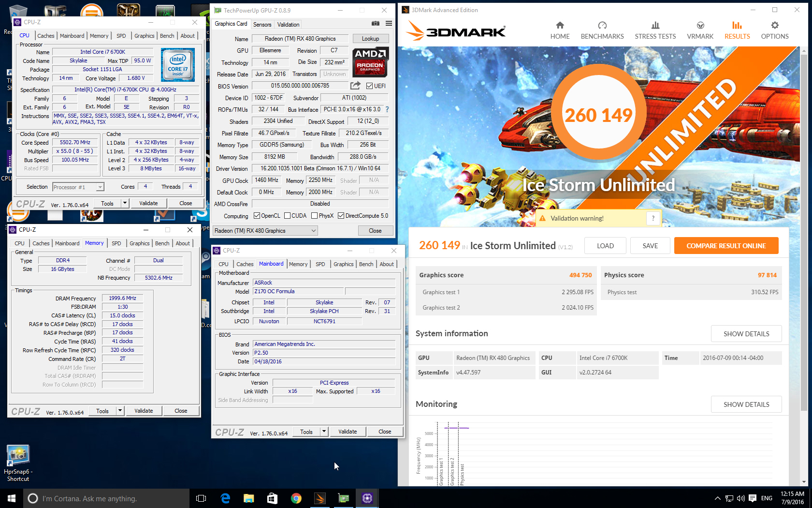Open the HOME section in 3DMark
The image size is (812, 508).
pyautogui.click(x=560, y=30)
